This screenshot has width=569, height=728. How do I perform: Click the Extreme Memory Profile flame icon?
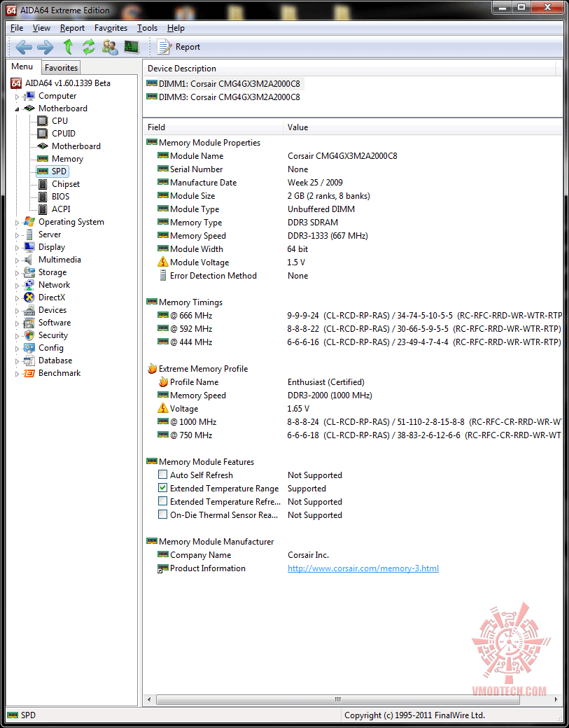152,369
